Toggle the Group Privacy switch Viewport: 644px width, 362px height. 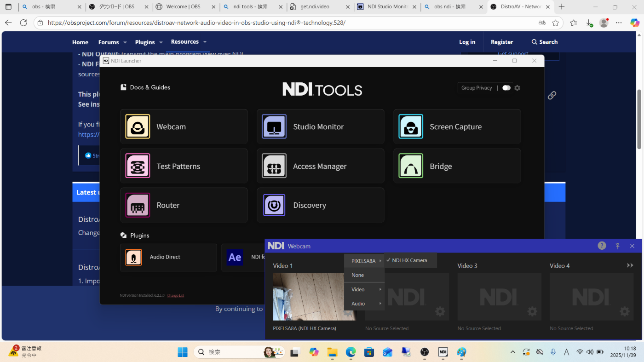point(506,88)
